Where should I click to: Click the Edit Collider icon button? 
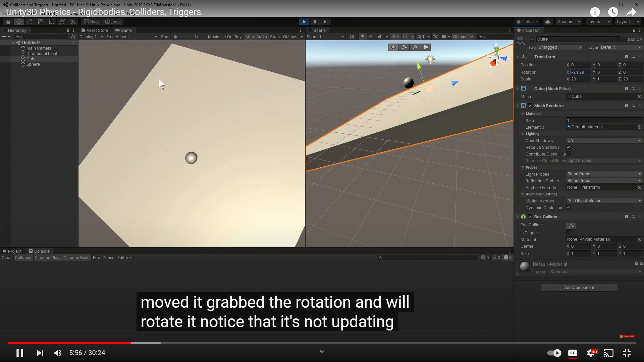point(571,226)
